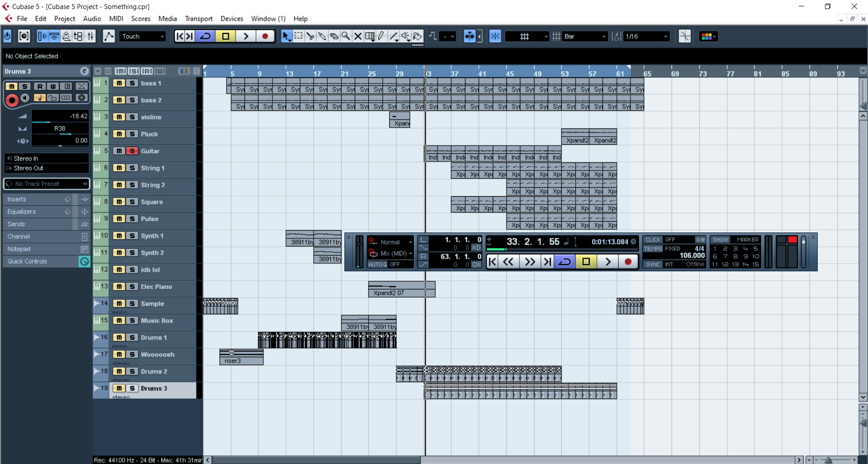Open the 1/16 quantize dropdown
868x464 pixels.
(646, 36)
